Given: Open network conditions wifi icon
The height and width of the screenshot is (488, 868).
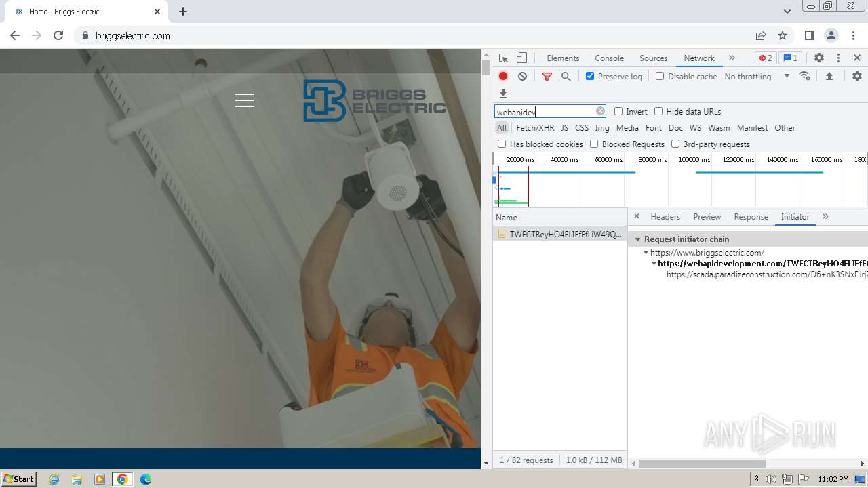Looking at the screenshot, I should click(805, 76).
